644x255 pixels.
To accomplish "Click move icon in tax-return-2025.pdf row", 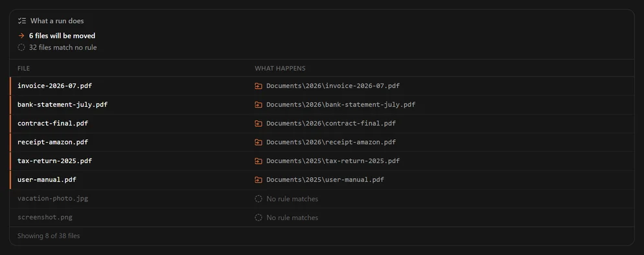I will point(259,161).
